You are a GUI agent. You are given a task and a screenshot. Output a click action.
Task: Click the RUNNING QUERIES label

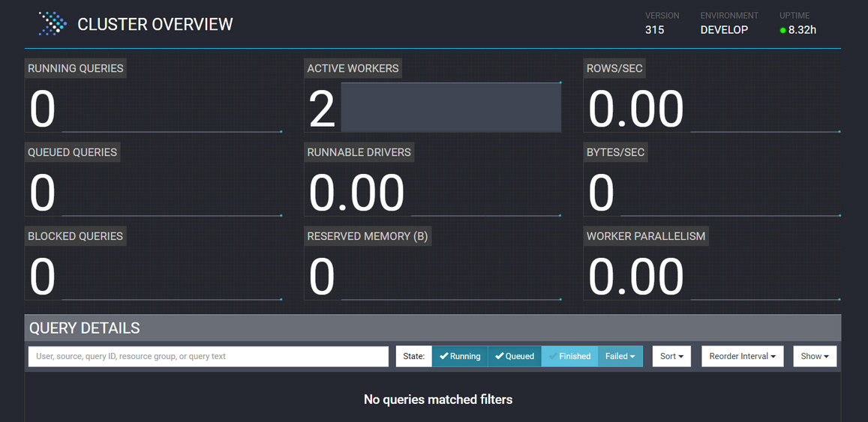(76, 68)
